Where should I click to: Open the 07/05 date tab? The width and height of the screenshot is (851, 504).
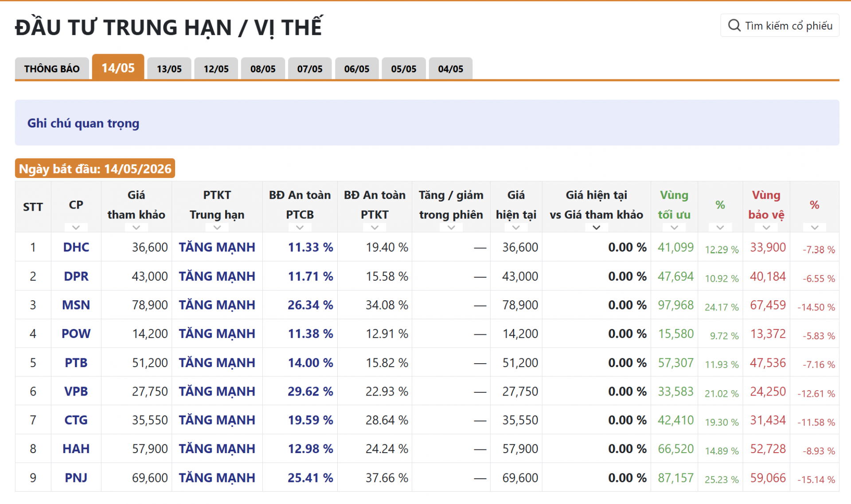310,69
